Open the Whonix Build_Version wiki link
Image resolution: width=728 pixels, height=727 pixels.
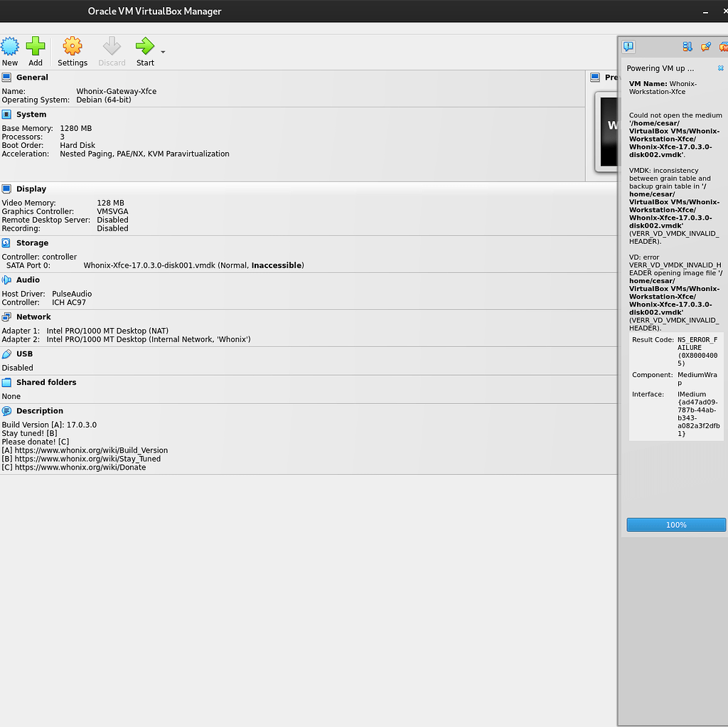91,450
